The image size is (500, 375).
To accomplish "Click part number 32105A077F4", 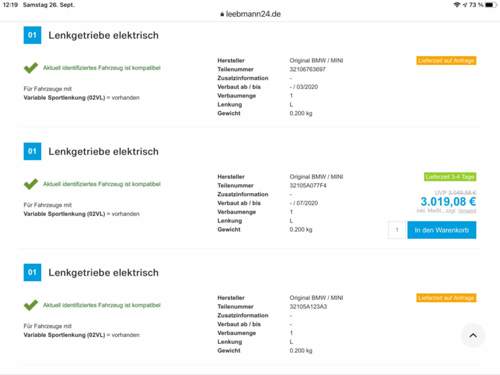I will 308,186.
